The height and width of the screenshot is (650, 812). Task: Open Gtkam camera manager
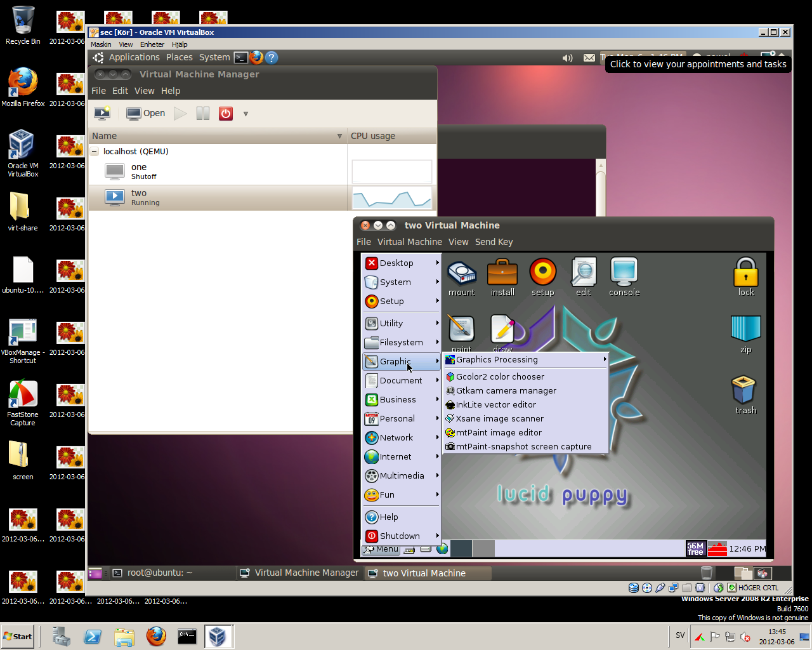(525, 390)
